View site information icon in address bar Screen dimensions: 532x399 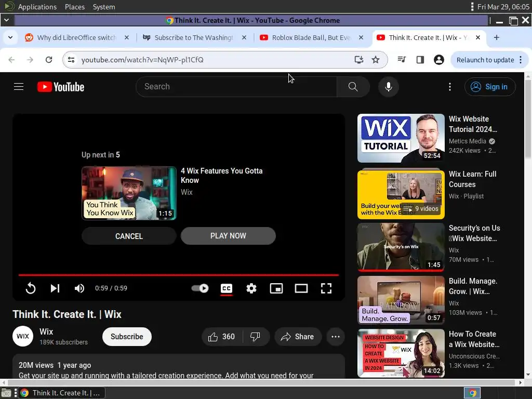click(71, 60)
